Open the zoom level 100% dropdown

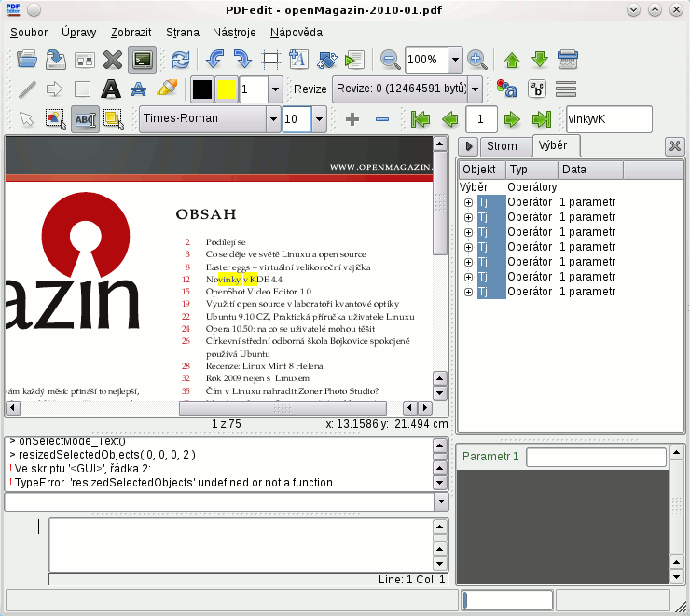(455, 60)
